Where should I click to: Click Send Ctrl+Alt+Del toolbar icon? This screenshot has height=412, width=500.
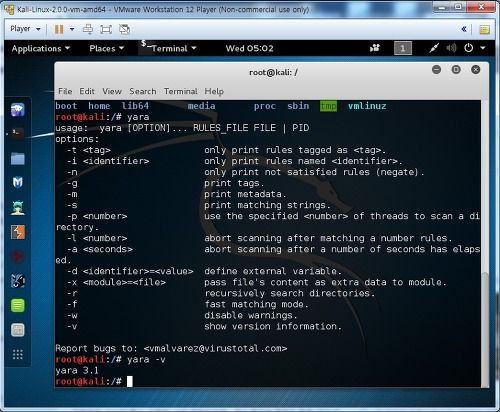(x=88, y=29)
